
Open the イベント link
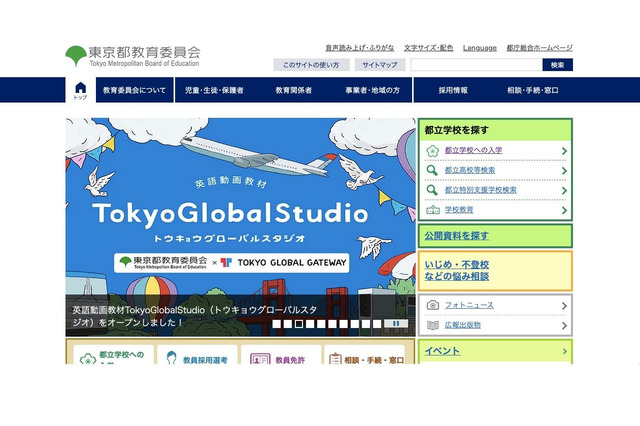(442, 351)
